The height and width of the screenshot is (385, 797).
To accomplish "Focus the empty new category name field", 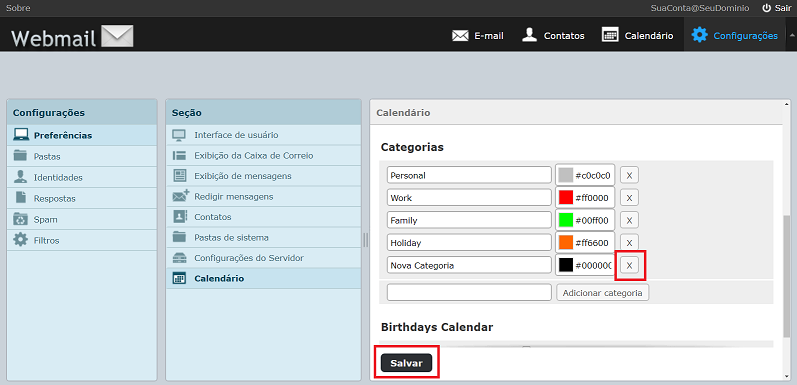I will [469, 292].
